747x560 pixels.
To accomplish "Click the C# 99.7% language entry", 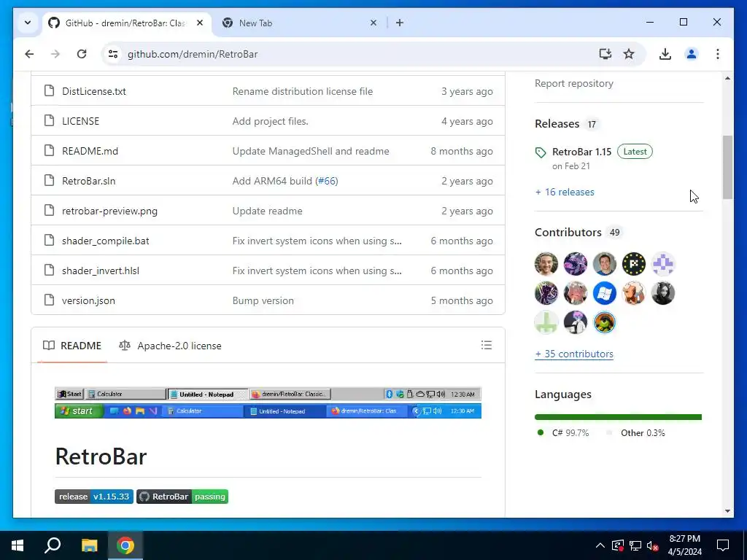I will (562, 433).
